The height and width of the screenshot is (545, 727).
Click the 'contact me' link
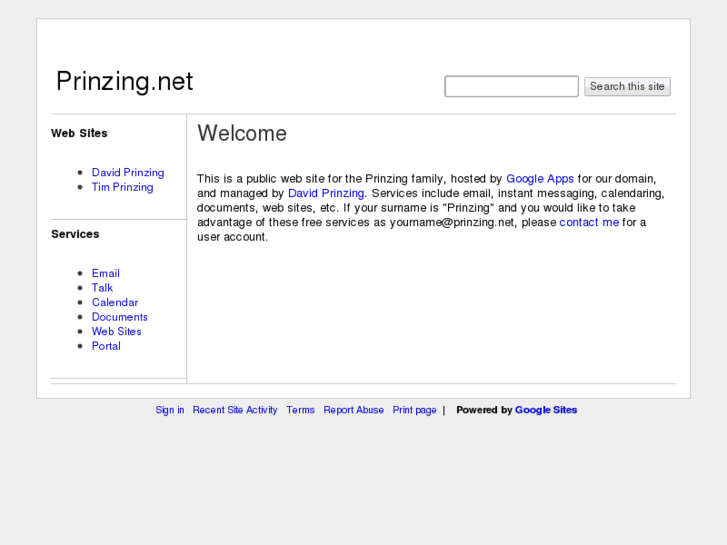589,222
